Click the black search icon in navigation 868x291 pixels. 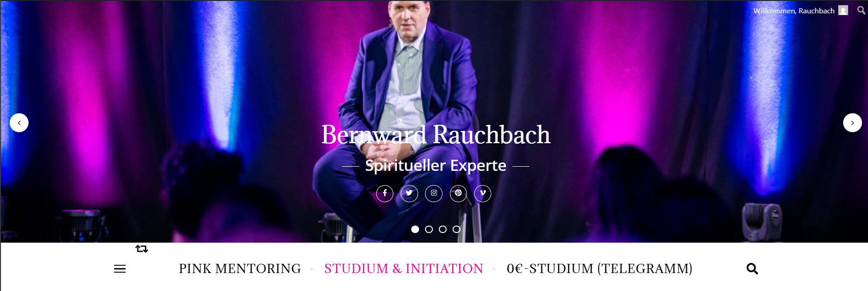click(x=752, y=268)
